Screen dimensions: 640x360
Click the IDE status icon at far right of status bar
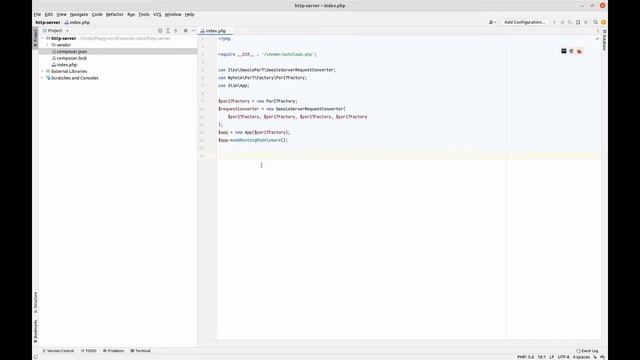(x=602, y=357)
